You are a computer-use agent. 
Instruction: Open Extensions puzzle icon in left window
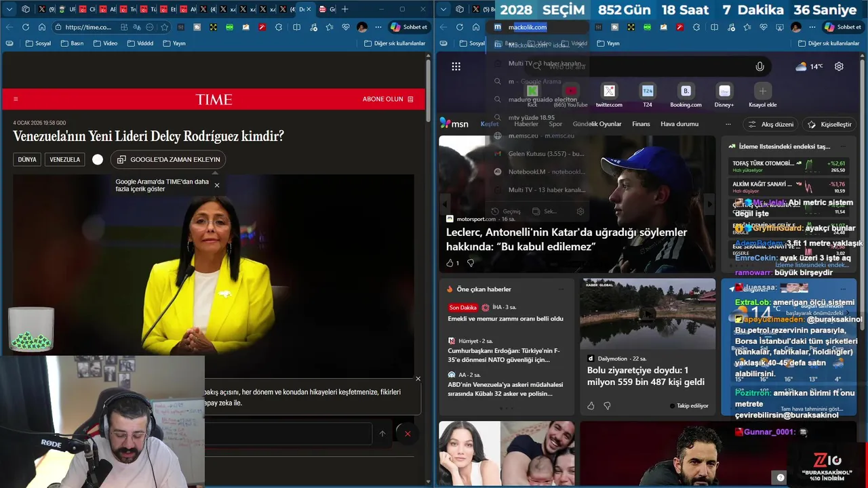pyautogui.click(x=279, y=27)
